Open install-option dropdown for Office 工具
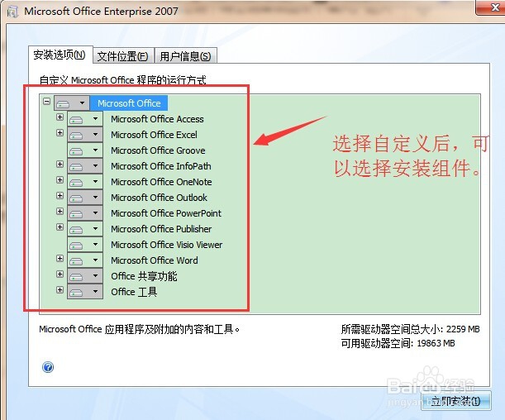This screenshot has height=420, width=505. tap(85, 292)
